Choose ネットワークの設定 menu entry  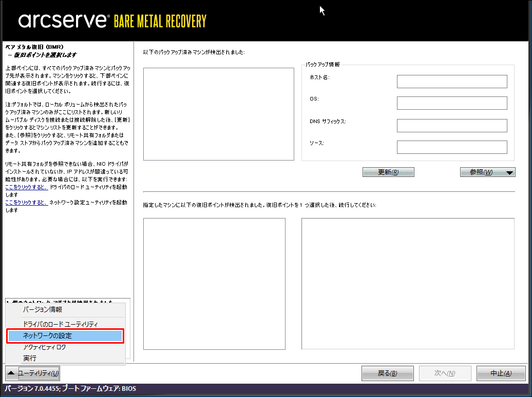click(x=65, y=335)
